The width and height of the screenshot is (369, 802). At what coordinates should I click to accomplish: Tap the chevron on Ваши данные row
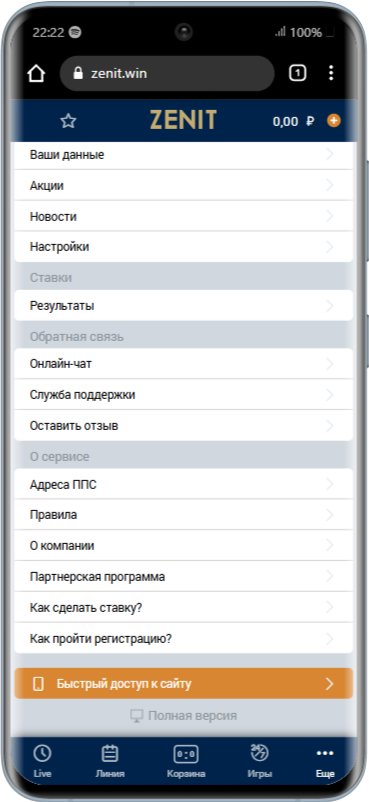(x=330, y=154)
